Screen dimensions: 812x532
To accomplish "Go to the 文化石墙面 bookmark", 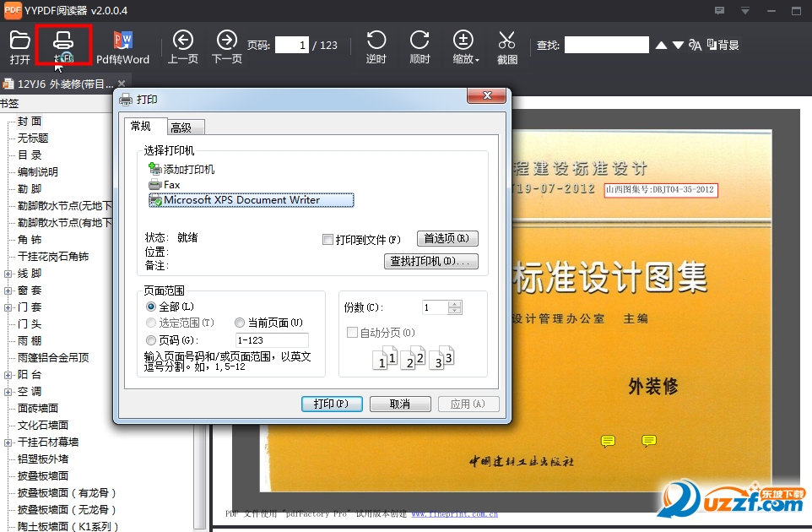I will (43, 426).
